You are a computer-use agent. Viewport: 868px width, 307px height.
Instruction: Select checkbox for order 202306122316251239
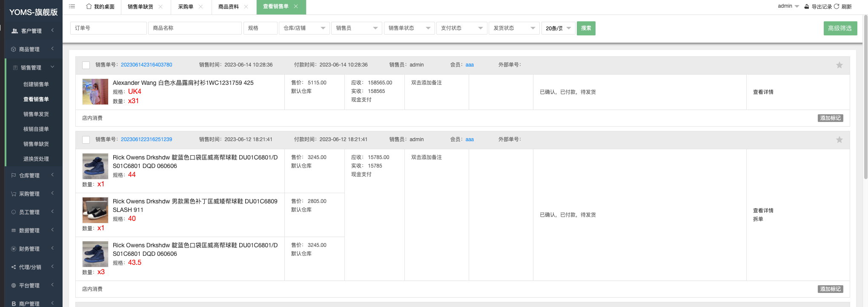86,140
